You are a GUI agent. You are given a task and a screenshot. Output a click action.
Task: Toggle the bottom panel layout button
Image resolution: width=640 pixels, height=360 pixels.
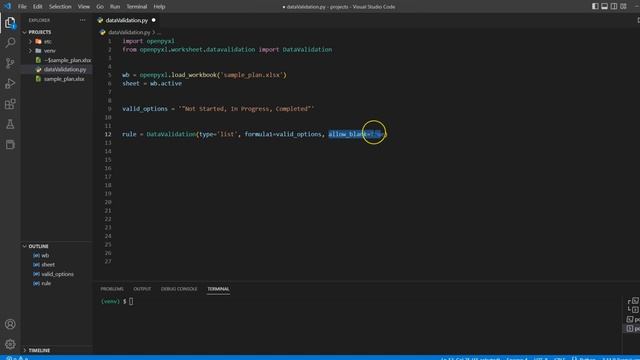(604, 6)
